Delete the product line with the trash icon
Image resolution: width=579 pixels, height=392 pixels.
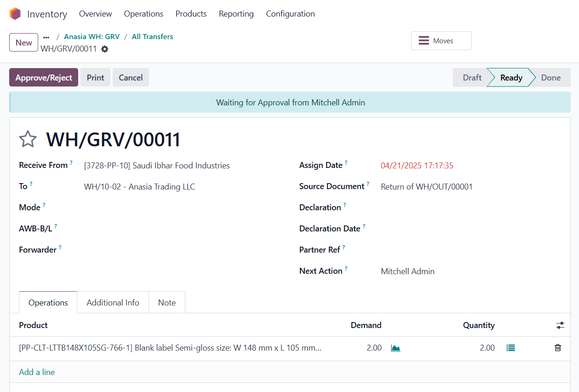coord(558,348)
